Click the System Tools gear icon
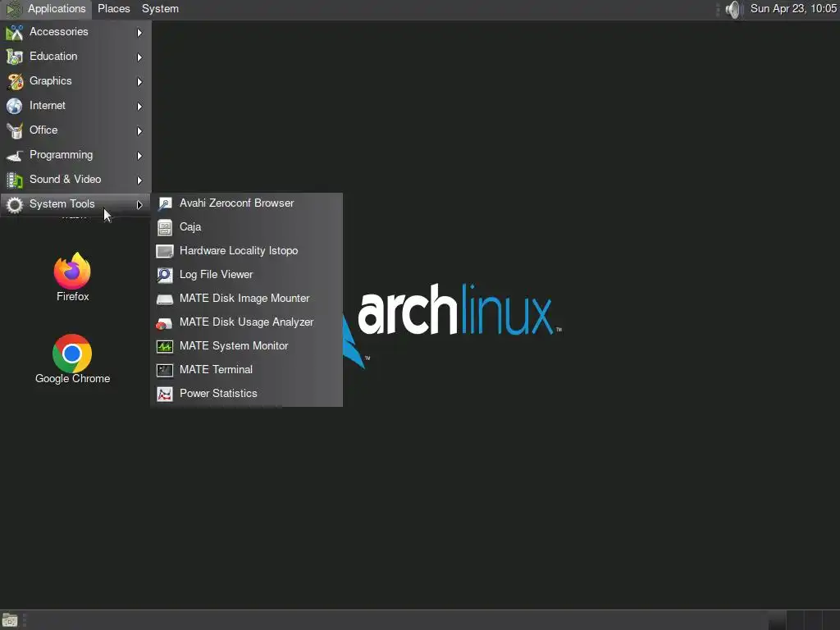 pos(15,204)
